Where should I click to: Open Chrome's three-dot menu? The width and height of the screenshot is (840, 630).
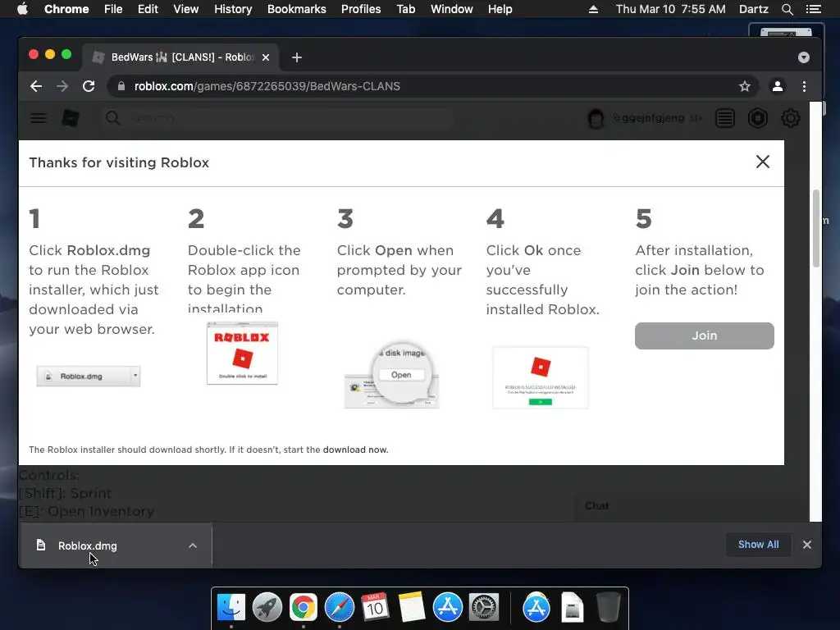pos(804,86)
